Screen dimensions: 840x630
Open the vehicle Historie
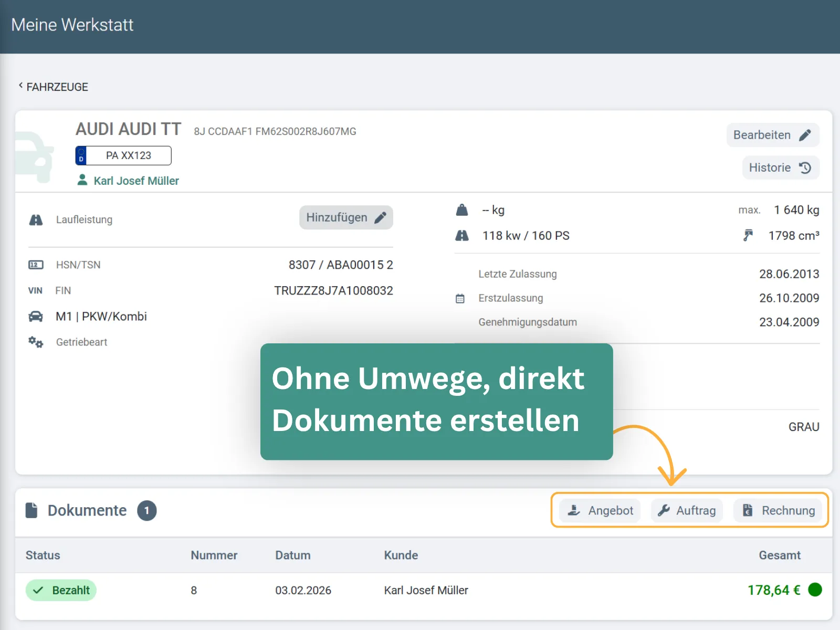click(x=781, y=167)
